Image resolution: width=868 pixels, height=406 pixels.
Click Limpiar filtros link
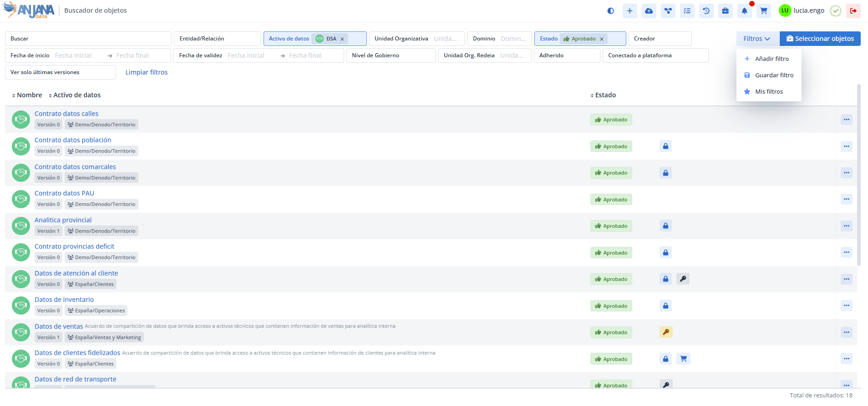pyautogui.click(x=147, y=72)
